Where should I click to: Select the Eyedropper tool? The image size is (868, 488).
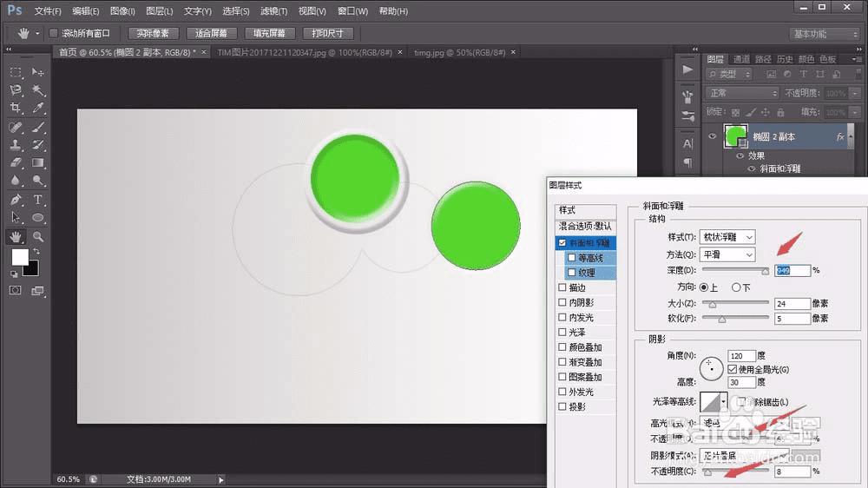point(37,108)
